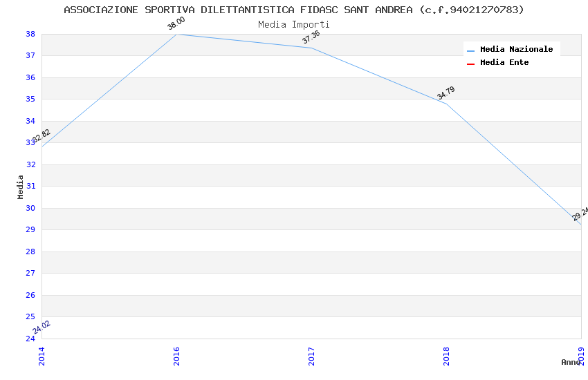Click the y-axis tick value 30
This screenshot has height=380, width=588.
coord(30,208)
